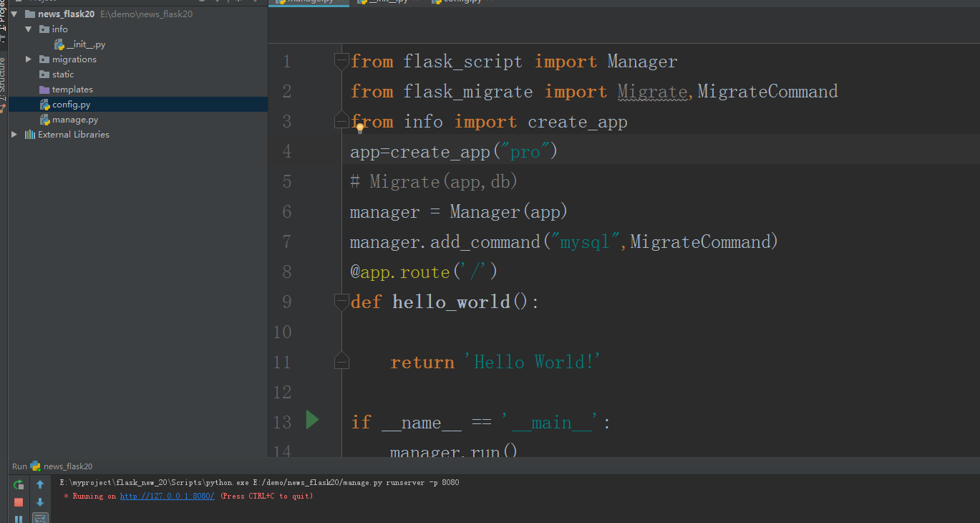Stop the running server with the red square
Viewport: 980px width, 523px height.
pos(19,502)
